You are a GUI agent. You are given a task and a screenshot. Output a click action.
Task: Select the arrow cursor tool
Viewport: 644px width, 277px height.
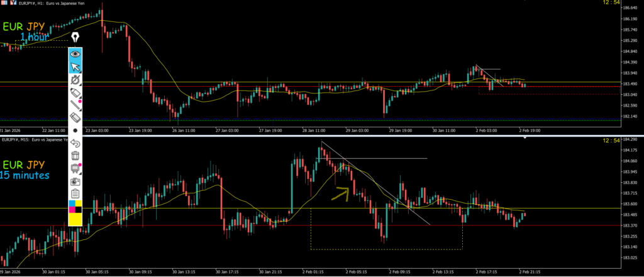click(75, 67)
